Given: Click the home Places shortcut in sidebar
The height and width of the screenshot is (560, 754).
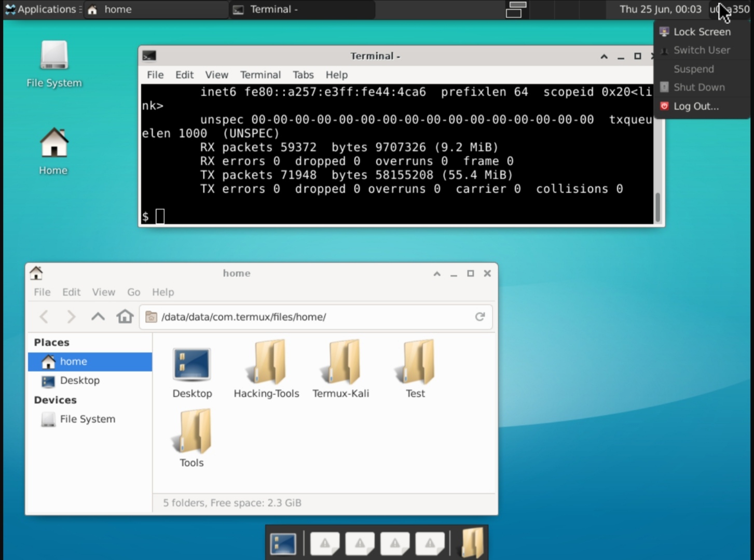Looking at the screenshot, I should [73, 361].
